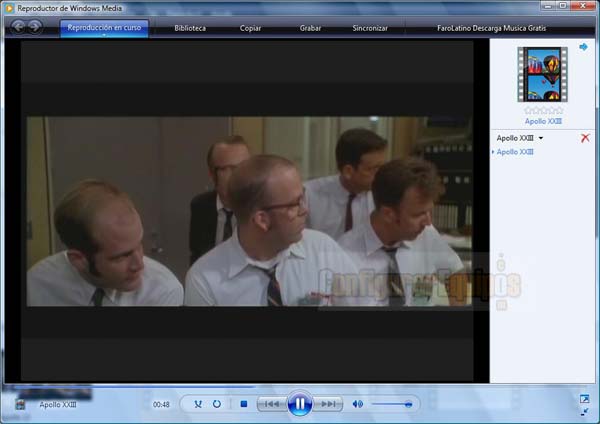Viewport: 600px width, 424px height.
Task: Stop playback with the square button
Action: 244,404
